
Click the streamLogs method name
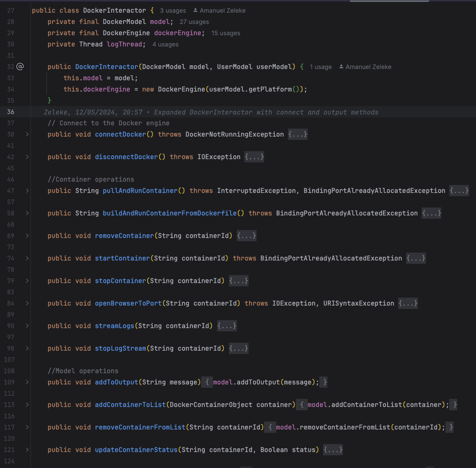114,325
